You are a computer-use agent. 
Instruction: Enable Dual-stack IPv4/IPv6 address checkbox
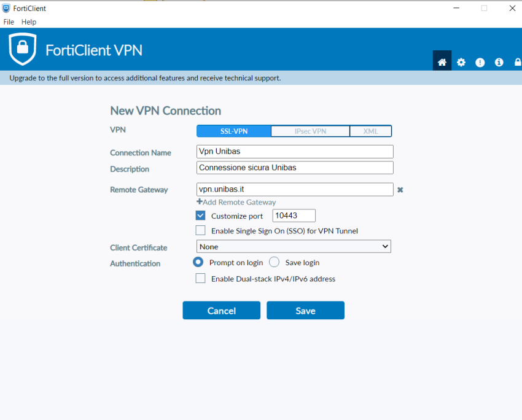tap(200, 278)
